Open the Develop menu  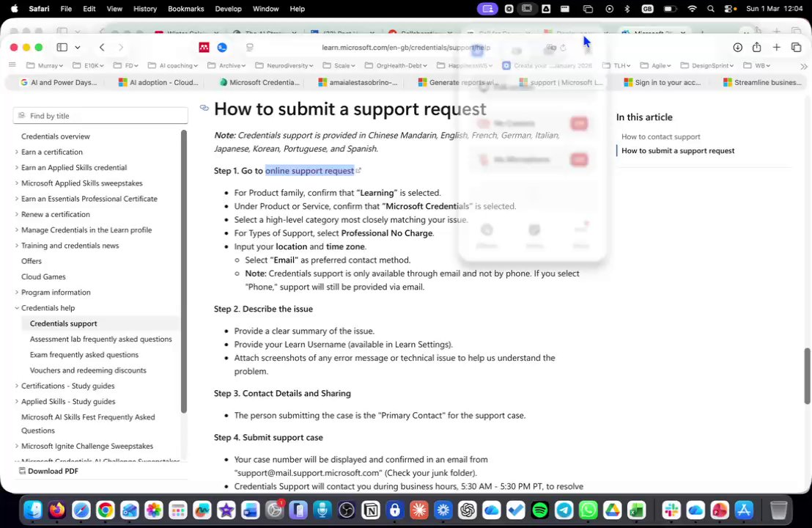[229, 9]
